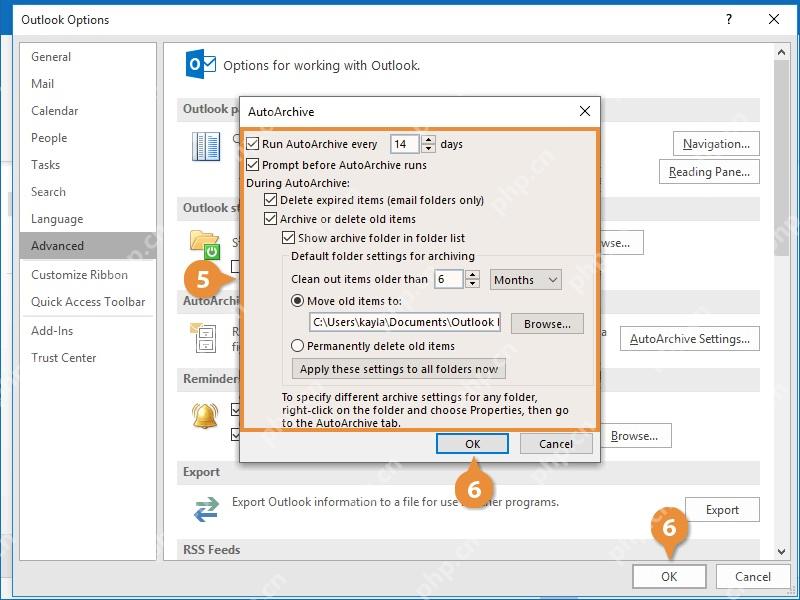Click the archive file path field

(x=405, y=322)
